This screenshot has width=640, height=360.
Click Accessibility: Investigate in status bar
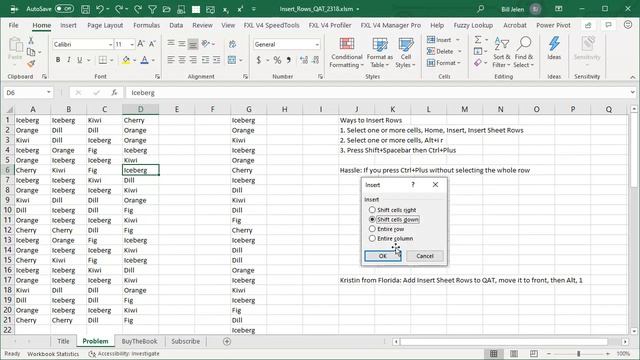[x=124, y=354]
